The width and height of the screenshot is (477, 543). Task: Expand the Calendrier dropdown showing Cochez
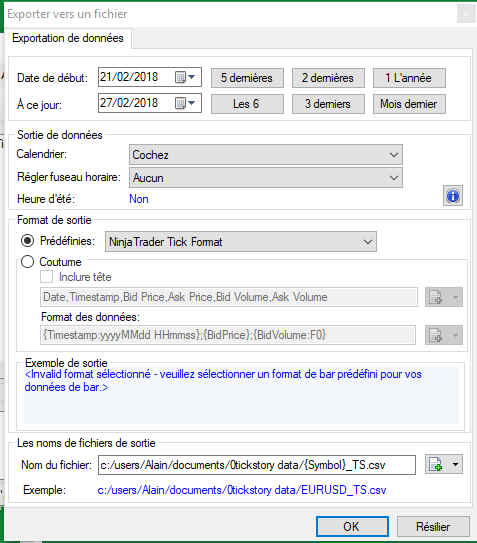click(x=266, y=154)
